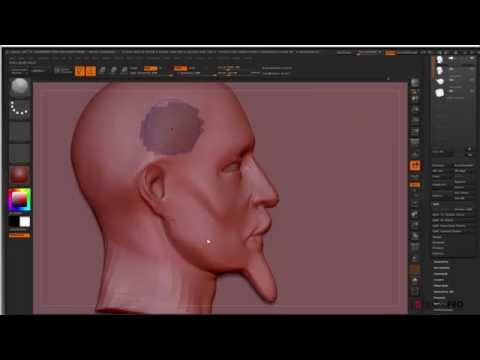Expand the Project section

(x=438, y=248)
